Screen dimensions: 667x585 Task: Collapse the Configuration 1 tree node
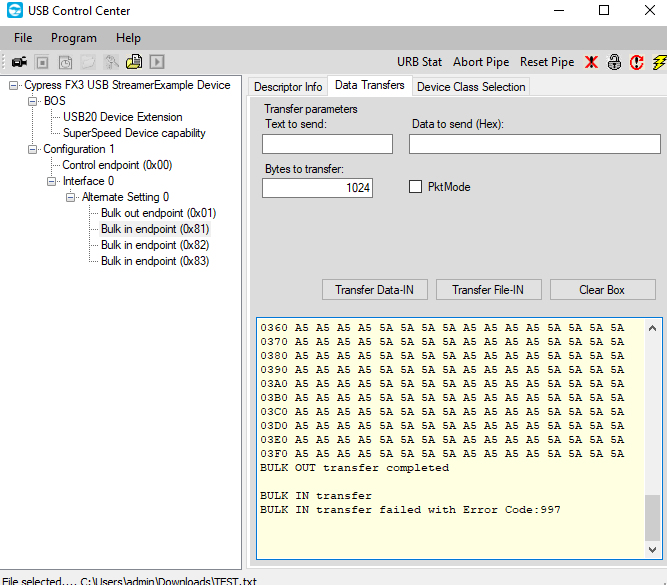pyautogui.click(x=33, y=149)
